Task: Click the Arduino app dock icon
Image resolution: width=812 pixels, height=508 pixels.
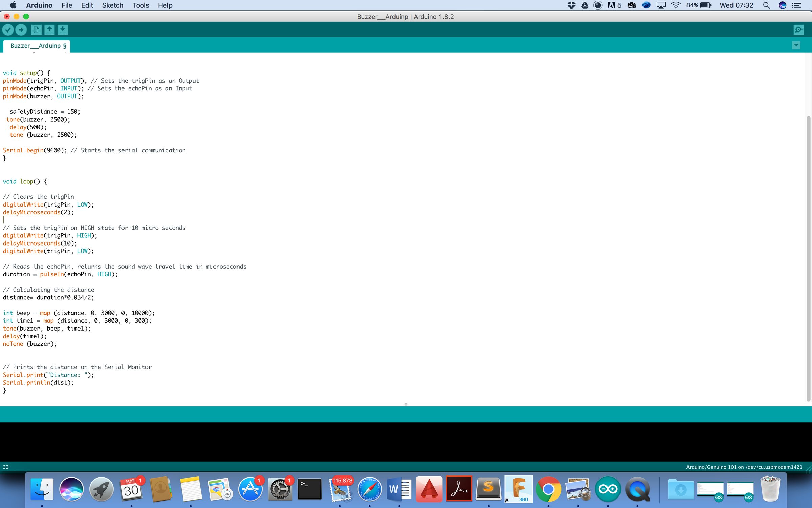Action: pos(608,489)
